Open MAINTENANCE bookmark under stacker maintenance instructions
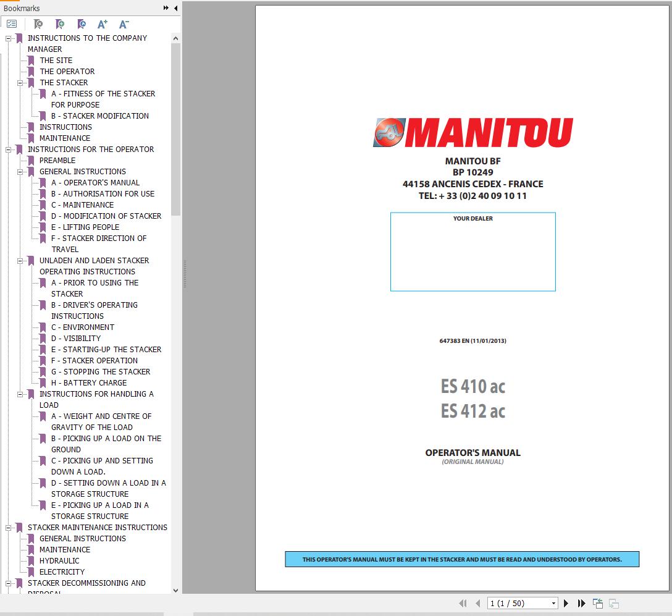 (x=65, y=549)
